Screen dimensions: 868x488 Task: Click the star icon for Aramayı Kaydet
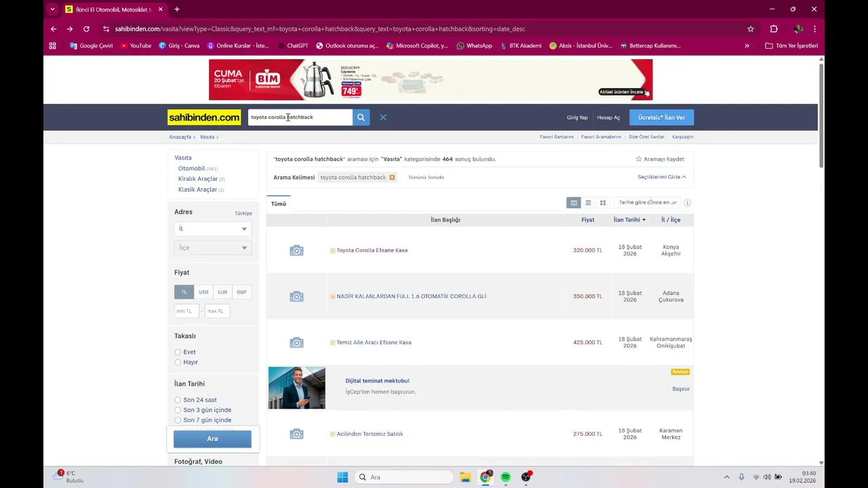[x=639, y=159]
